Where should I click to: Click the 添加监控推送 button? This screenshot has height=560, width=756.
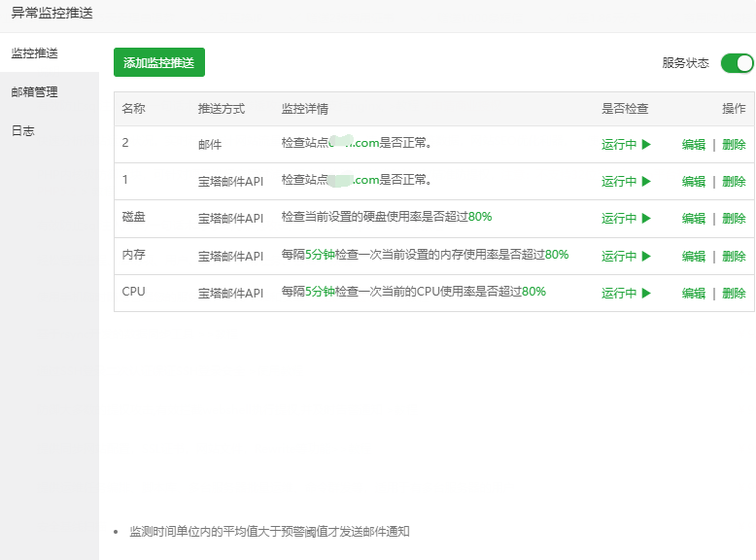pyautogui.click(x=159, y=63)
